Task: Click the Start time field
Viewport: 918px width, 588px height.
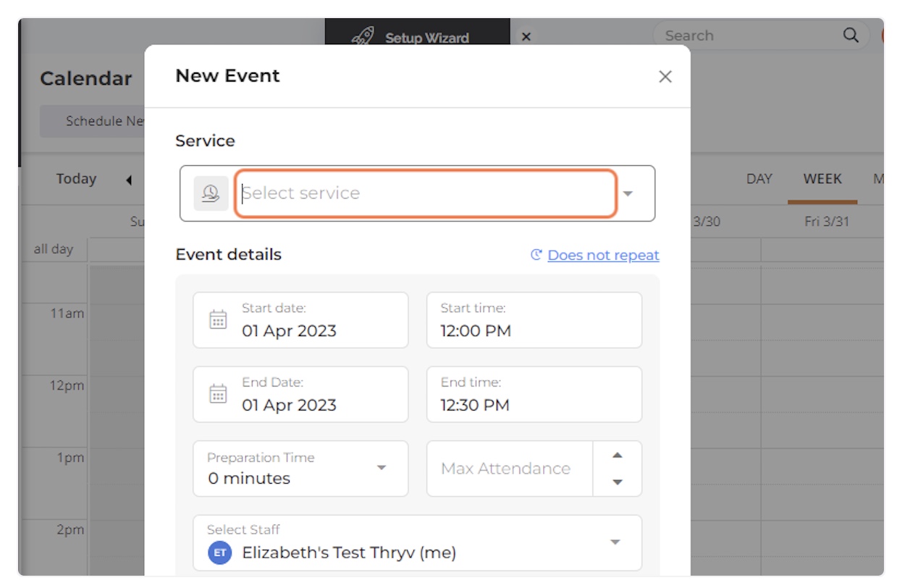Action: pyautogui.click(x=534, y=320)
